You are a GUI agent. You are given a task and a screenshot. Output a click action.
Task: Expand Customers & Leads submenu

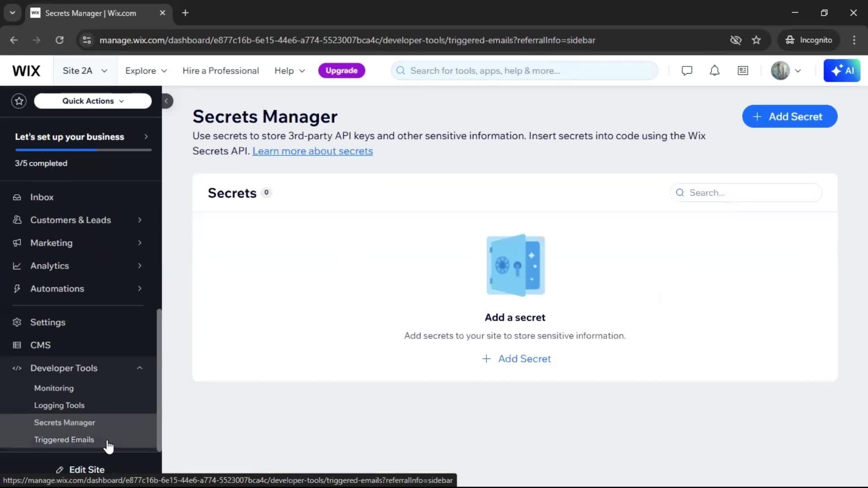click(140, 220)
